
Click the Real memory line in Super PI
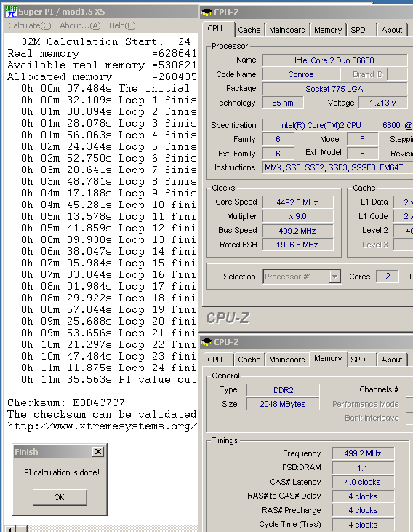click(x=102, y=54)
